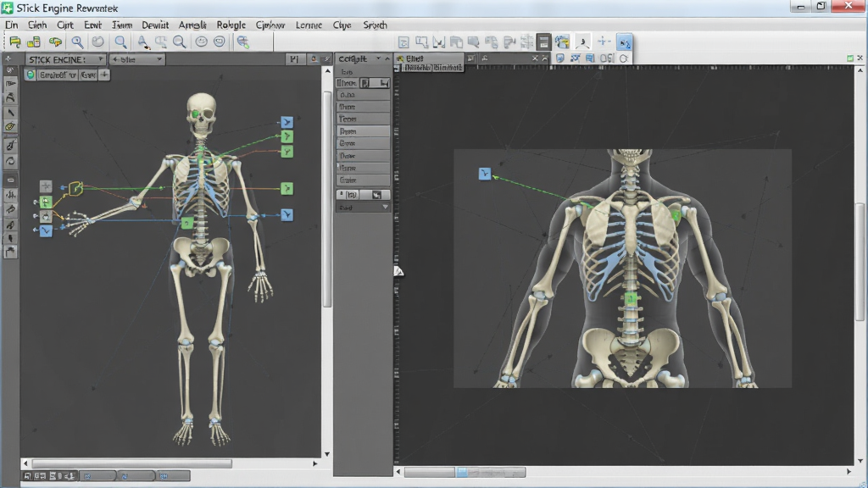The width and height of the screenshot is (868, 488).
Task: Select the blue crosshair move icon
Action: click(604, 42)
